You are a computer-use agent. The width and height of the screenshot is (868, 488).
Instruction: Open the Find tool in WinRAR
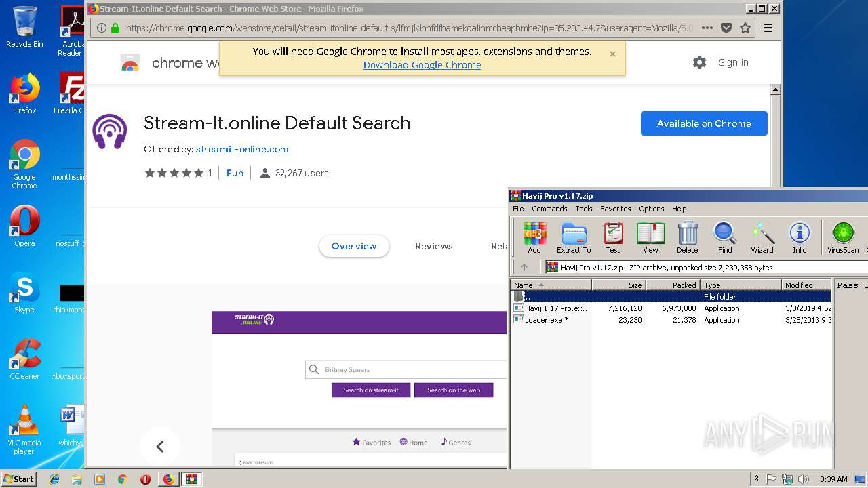[x=725, y=237]
